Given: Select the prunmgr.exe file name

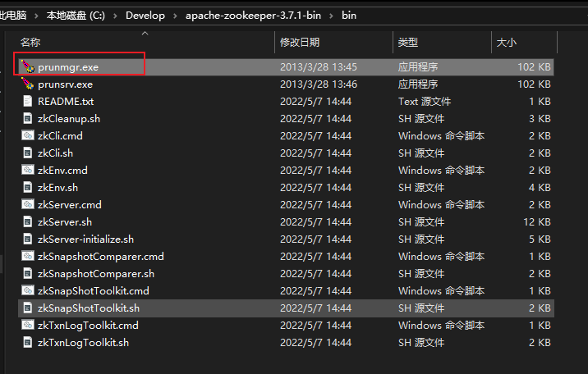Looking at the screenshot, I should 68,67.
